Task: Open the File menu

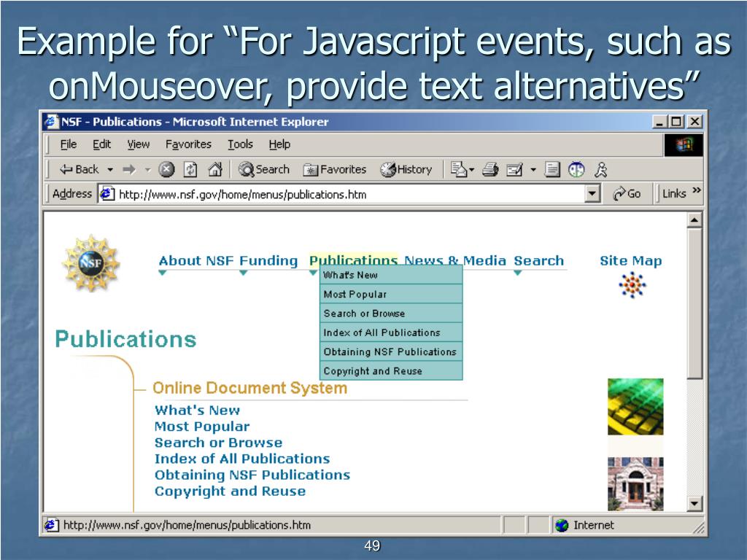Action: [x=69, y=144]
